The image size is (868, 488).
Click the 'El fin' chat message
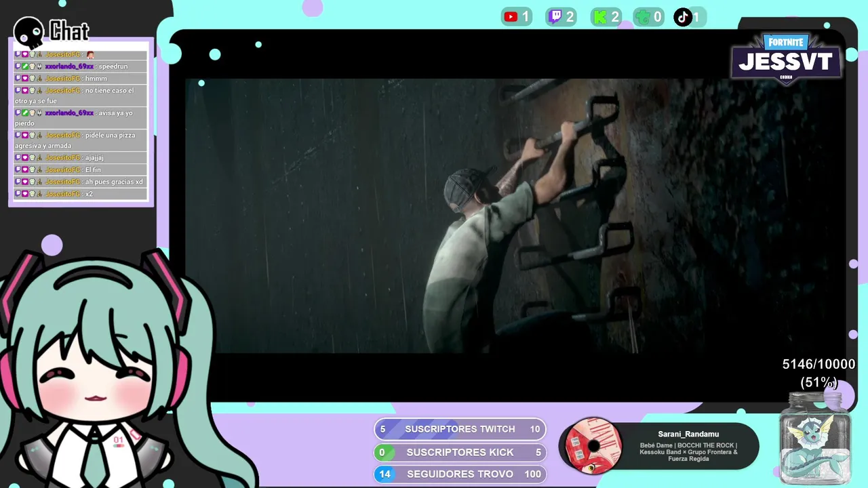click(x=81, y=170)
